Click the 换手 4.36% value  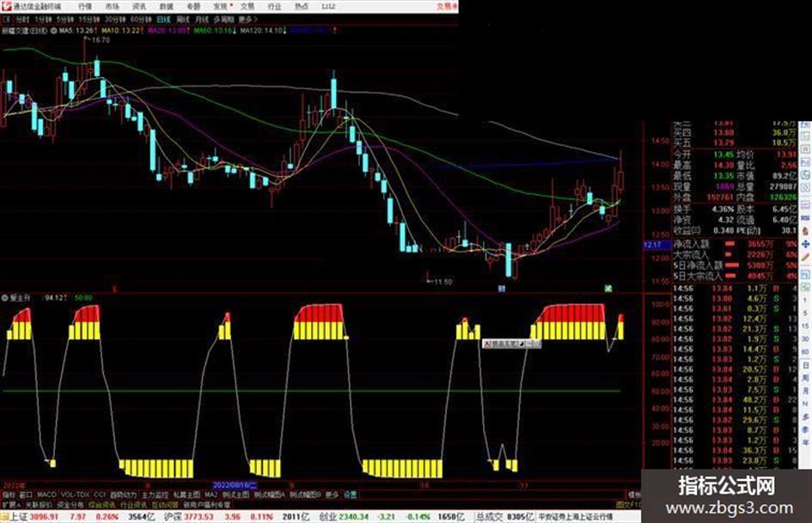click(723, 209)
